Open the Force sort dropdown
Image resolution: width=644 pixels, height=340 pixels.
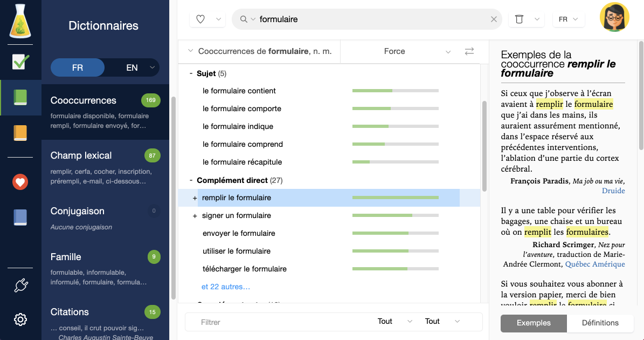[448, 52]
